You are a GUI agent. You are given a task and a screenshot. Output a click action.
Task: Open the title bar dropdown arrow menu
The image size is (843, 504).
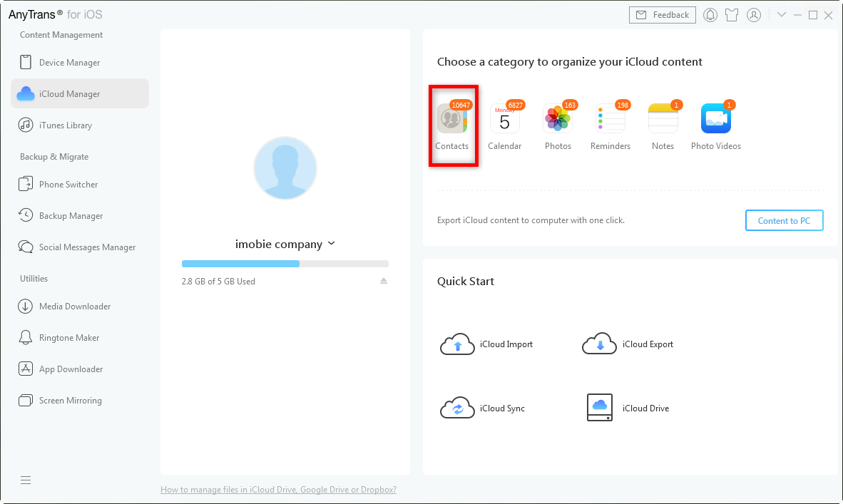point(781,15)
